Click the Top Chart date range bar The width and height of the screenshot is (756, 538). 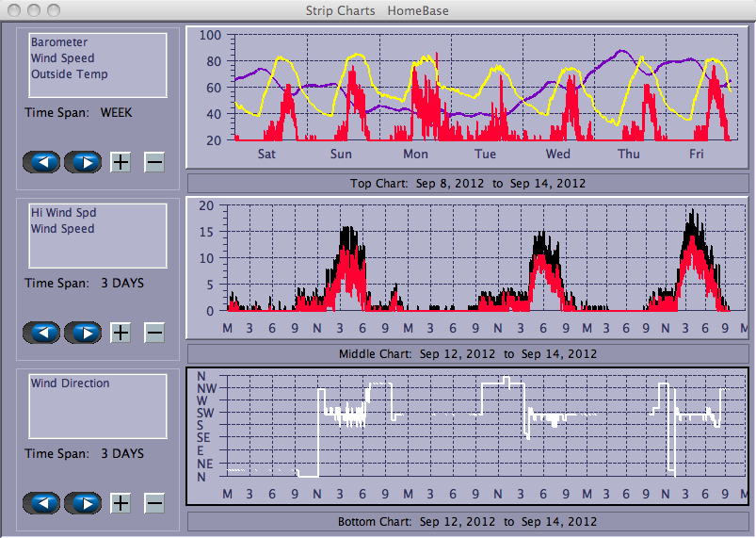(x=467, y=183)
